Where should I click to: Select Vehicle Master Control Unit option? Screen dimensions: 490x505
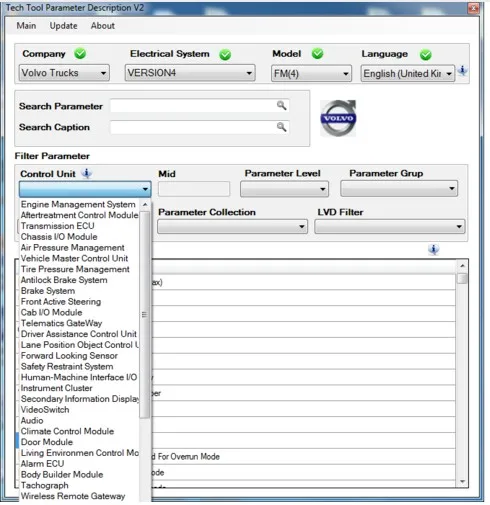[x=79, y=258]
